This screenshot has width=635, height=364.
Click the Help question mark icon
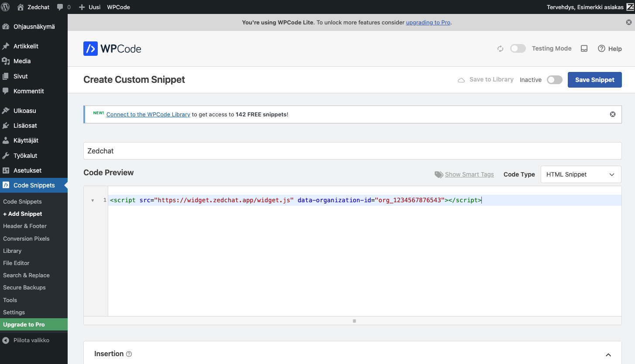point(601,49)
